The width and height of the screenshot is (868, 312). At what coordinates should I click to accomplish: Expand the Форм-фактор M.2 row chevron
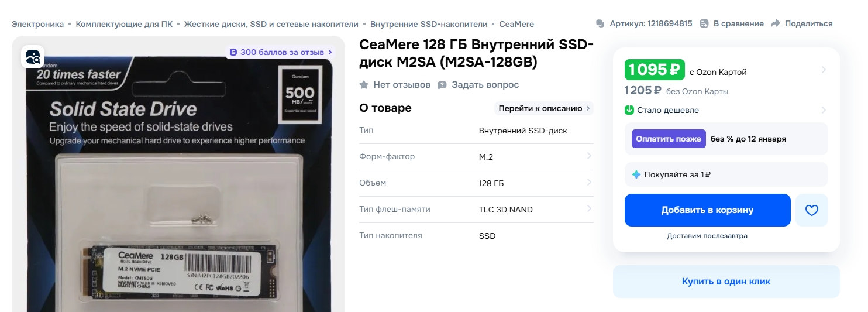588,156
